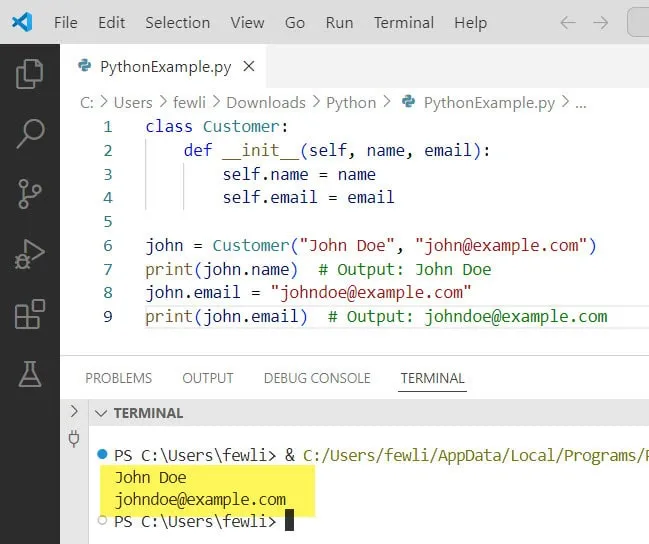
Task: Click the blue command status dot
Action: point(102,454)
